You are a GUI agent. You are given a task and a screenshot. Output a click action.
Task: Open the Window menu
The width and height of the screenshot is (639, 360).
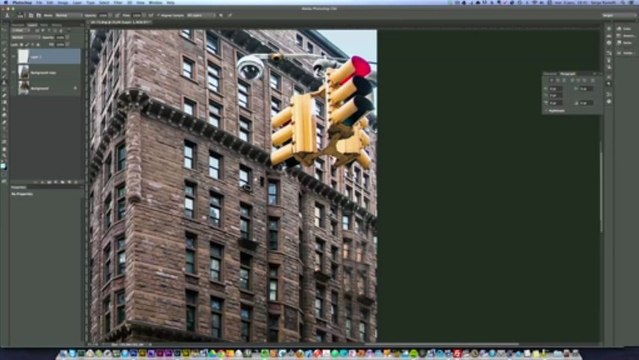coord(155,2)
